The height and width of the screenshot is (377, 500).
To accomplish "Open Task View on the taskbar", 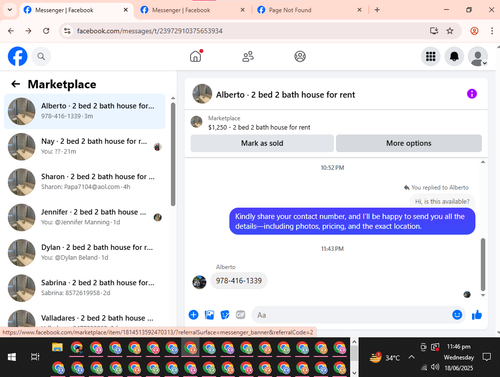I will [35, 357].
